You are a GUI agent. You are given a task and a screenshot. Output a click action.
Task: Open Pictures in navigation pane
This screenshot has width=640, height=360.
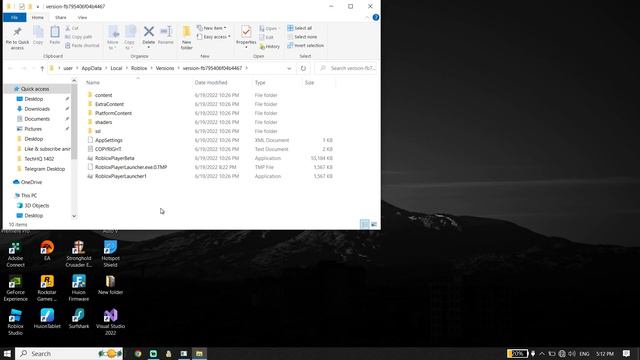33,129
